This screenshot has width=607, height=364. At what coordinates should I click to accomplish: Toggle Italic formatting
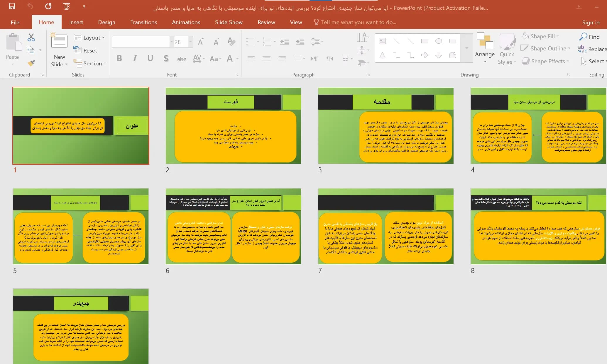coord(135,59)
